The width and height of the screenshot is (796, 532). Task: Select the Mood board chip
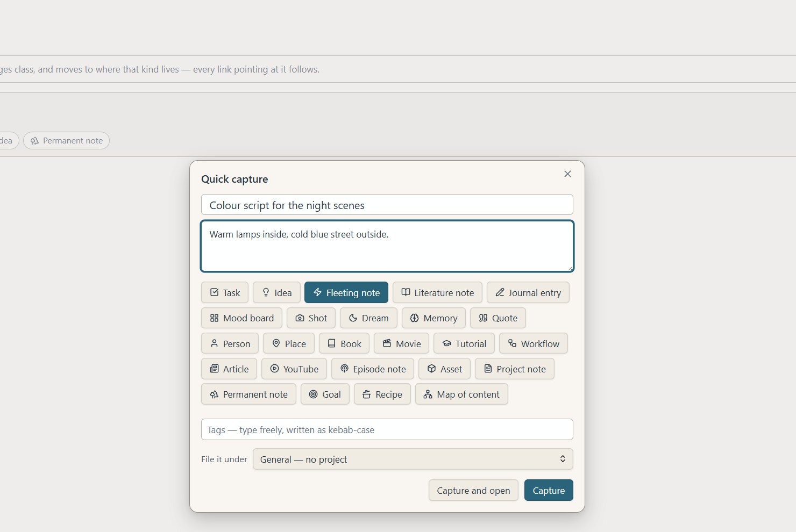tap(242, 318)
